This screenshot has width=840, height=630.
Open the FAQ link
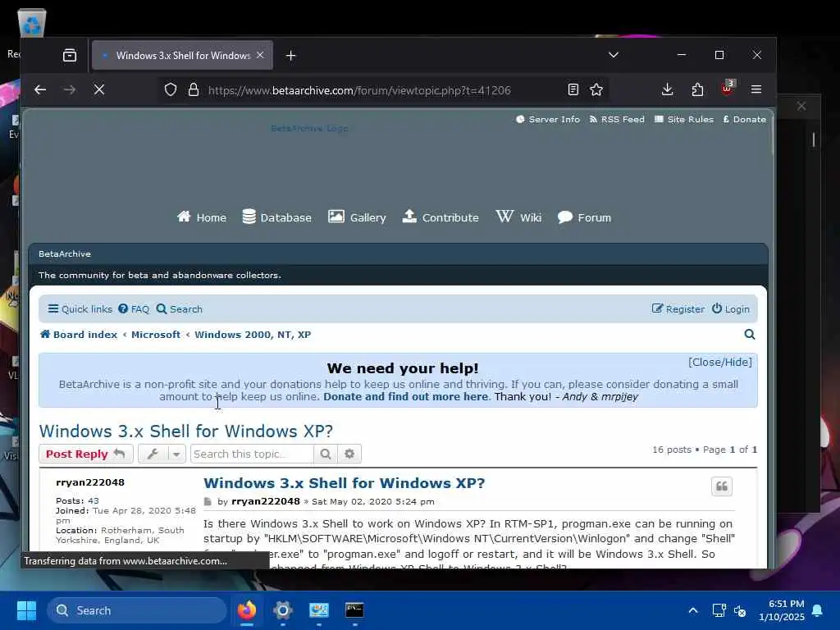pyautogui.click(x=134, y=309)
